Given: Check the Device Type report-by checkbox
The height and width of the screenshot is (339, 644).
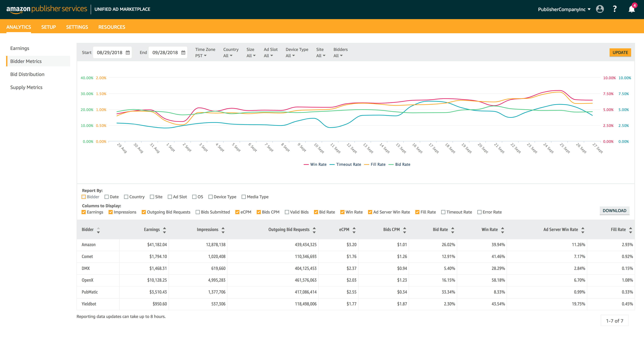Looking at the screenshot, I should point(211,197).
